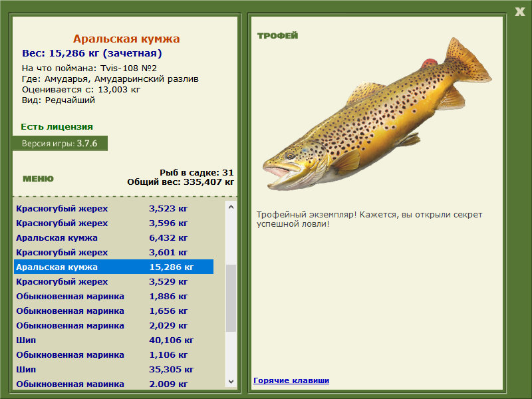Image resolution: width=532 pixels, height=399 pixels.
Task: Select the Шип 35,305 кг entry
Action: (x=114, y=369)
